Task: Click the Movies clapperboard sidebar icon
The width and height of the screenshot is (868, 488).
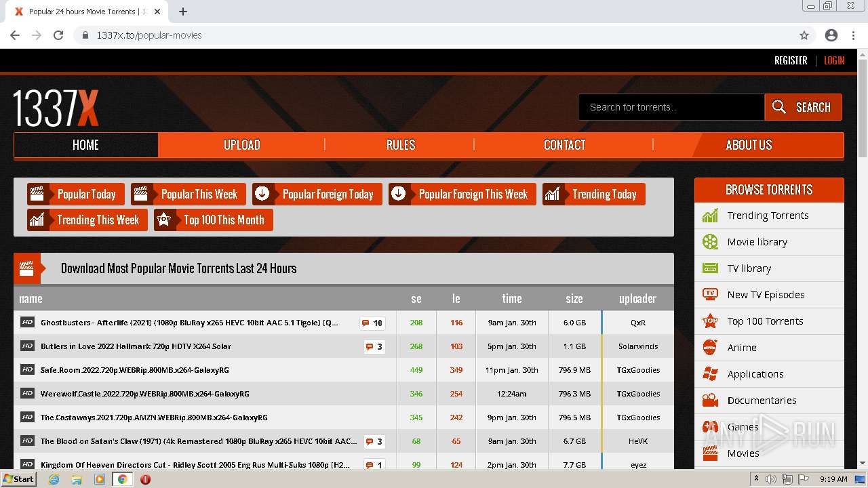Action: [710, 453]
